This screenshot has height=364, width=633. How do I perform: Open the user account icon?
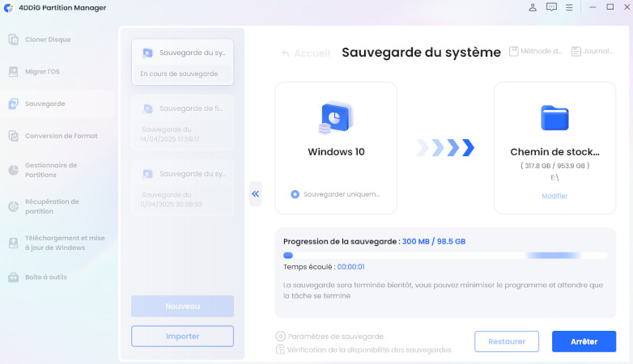[533, 7]
